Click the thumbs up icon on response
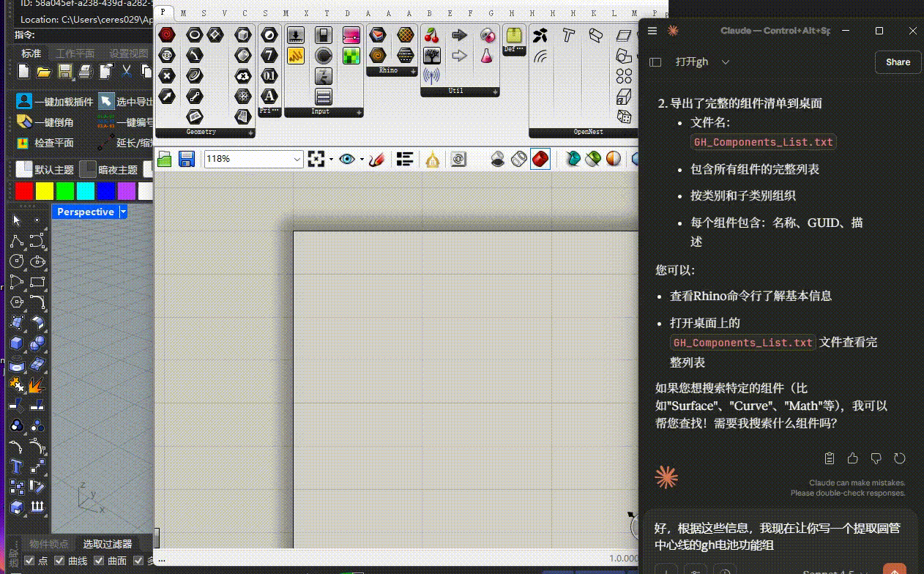Viewport: 924px width, 574px height. [852, 458]
